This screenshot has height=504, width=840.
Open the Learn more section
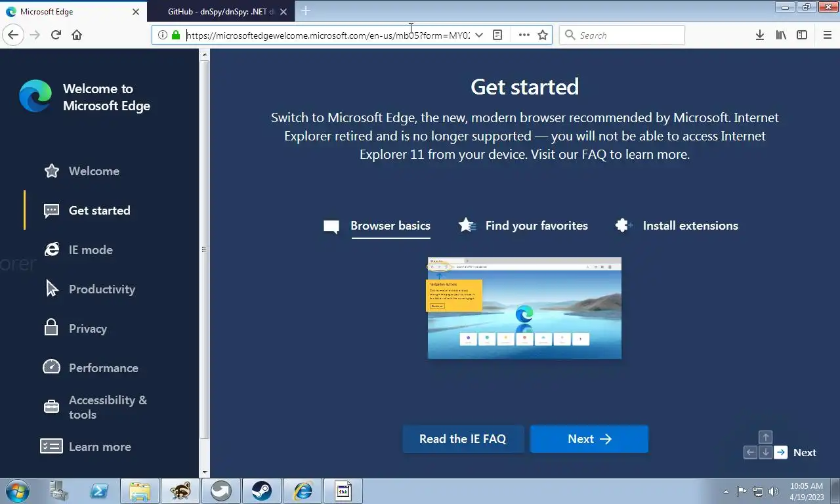[100, 447]
